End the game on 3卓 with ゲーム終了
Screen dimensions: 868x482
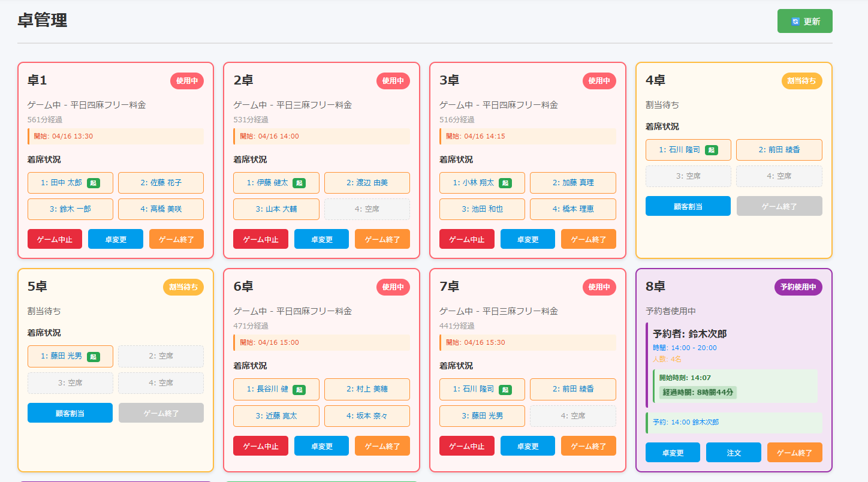tap(588, 239)
